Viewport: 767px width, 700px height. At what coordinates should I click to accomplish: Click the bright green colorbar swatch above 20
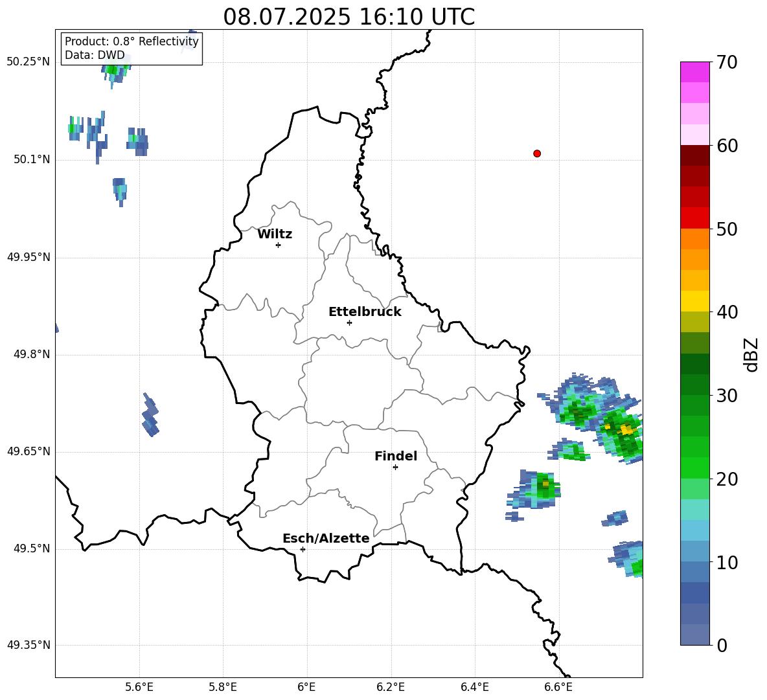click(694, 468)
